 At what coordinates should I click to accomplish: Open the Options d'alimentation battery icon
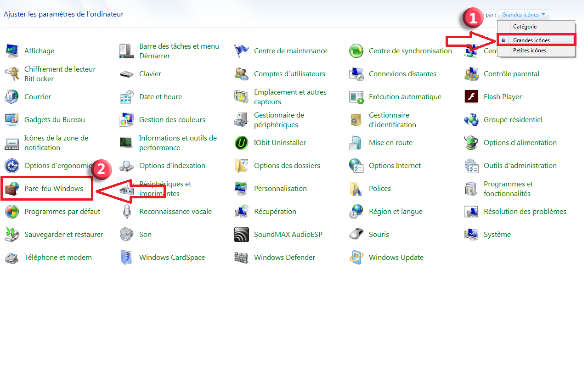pos(471,142)
